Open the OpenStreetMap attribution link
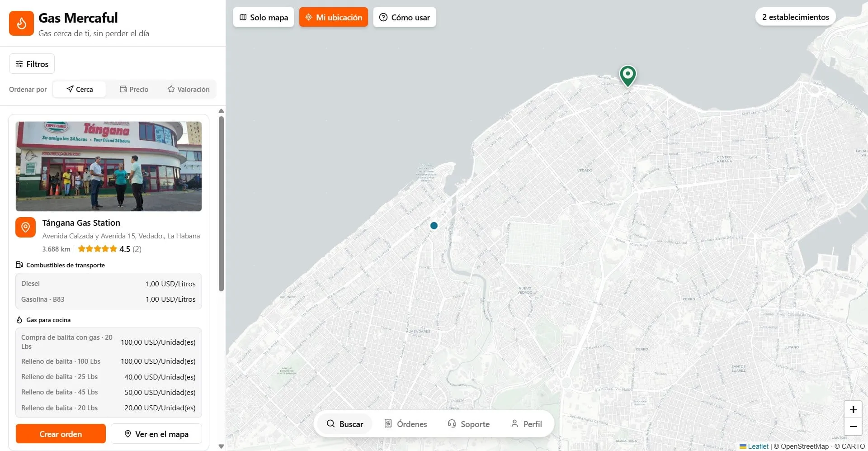This screenshot has height=451, width=868. tap(804, 446)
